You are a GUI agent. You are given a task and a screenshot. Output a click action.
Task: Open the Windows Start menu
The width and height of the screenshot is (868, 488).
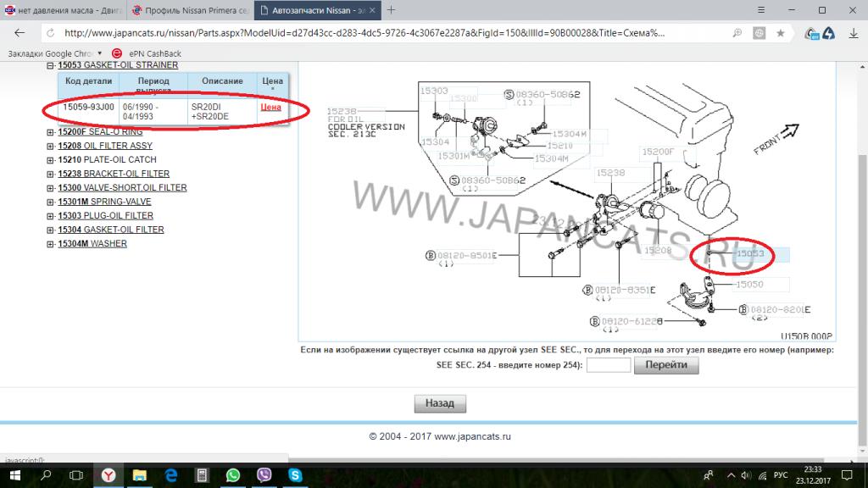pyautogui.click(x=15, y=475)
